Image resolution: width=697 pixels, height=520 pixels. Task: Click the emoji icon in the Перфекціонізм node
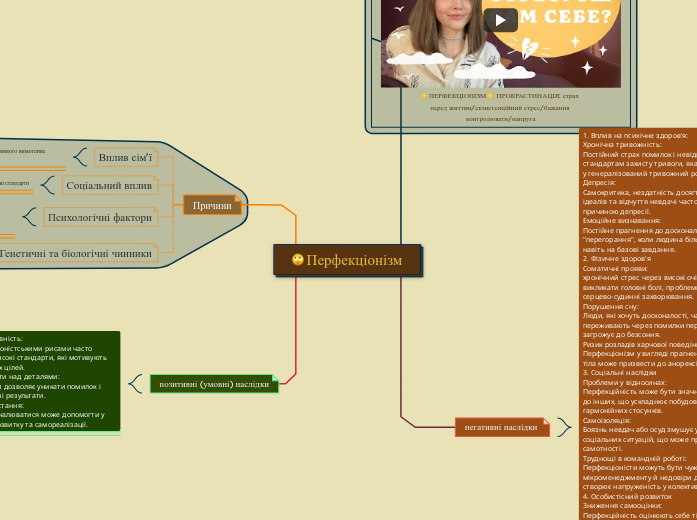tap(298, 261)
